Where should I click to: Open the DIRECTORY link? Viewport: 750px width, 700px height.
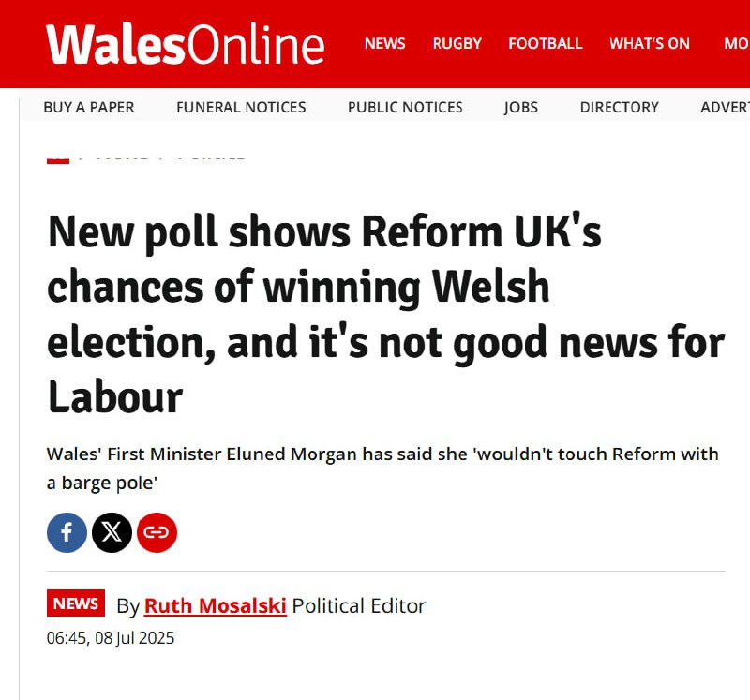[619, 107]
